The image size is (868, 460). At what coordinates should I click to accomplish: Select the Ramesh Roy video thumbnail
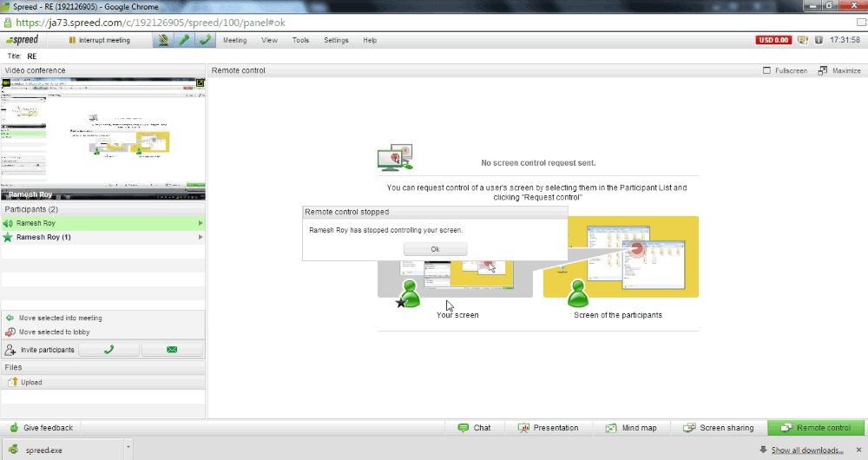coord(103,138)
